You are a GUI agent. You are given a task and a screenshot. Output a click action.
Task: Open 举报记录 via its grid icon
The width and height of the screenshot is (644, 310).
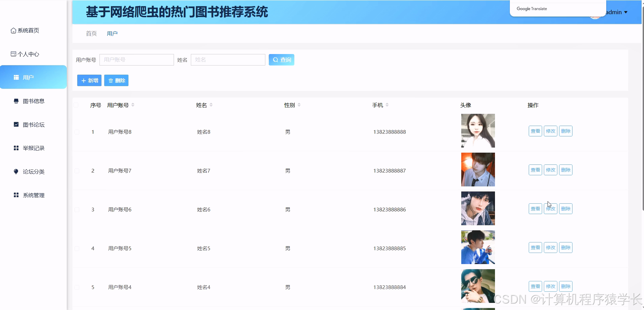[x=16, y=148]
